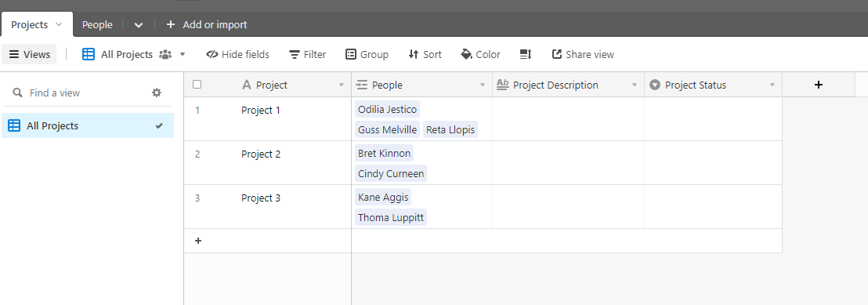Image resolution: width=868 pixels, height=305 pixels.
Task: Expand the Project column dropdown arrow
Action: click(x=342, y=85)
